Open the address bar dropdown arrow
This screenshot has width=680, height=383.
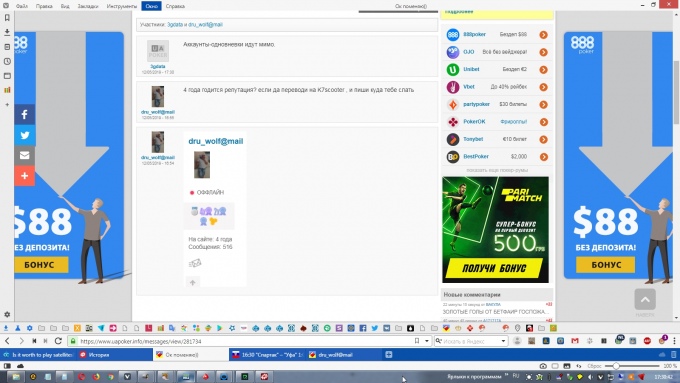427,341
